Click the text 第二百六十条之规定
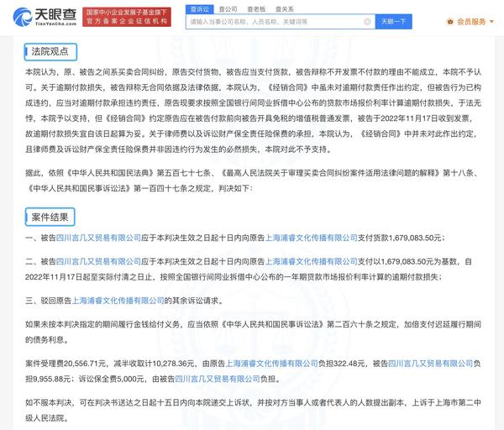This screenshot has height=430, width=504. (x=361, y=324)
